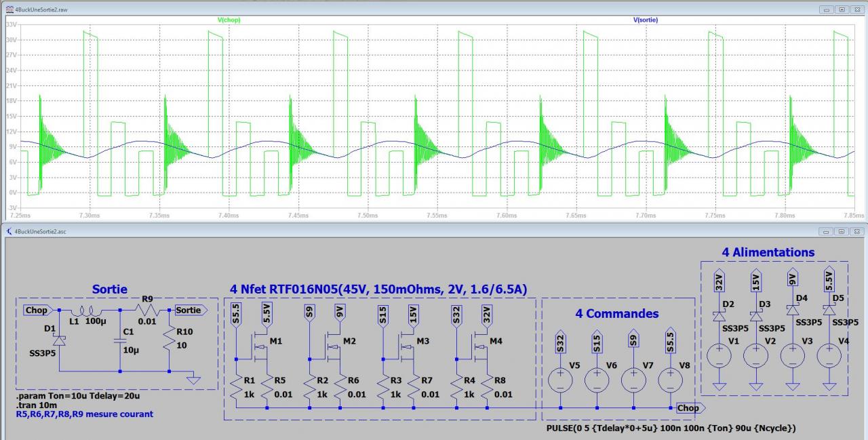Minimize the 4BuckUneSortie2.asc schematic window
The width and height of the screenshot is (868, 440).
tap(827, 231)
